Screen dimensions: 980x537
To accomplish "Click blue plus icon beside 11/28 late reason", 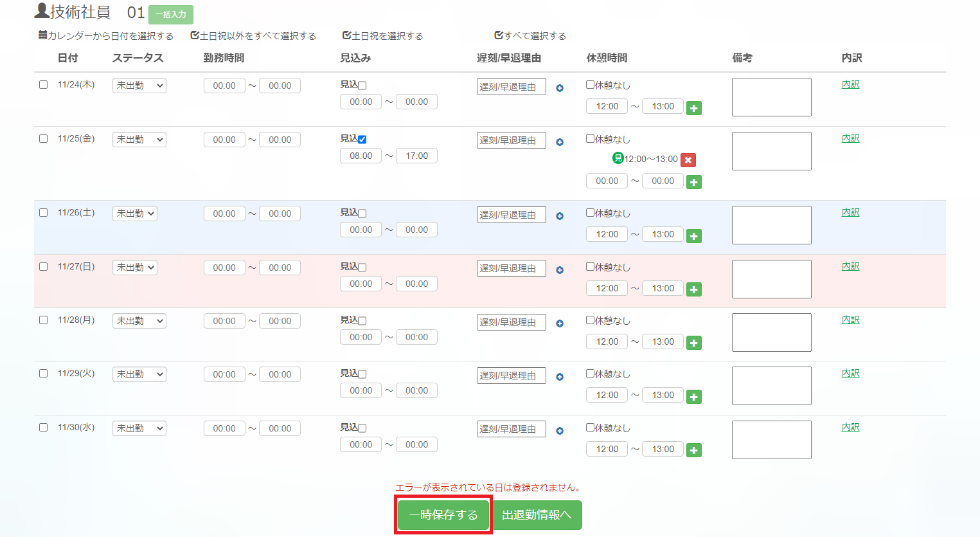I will click(560, 323).
